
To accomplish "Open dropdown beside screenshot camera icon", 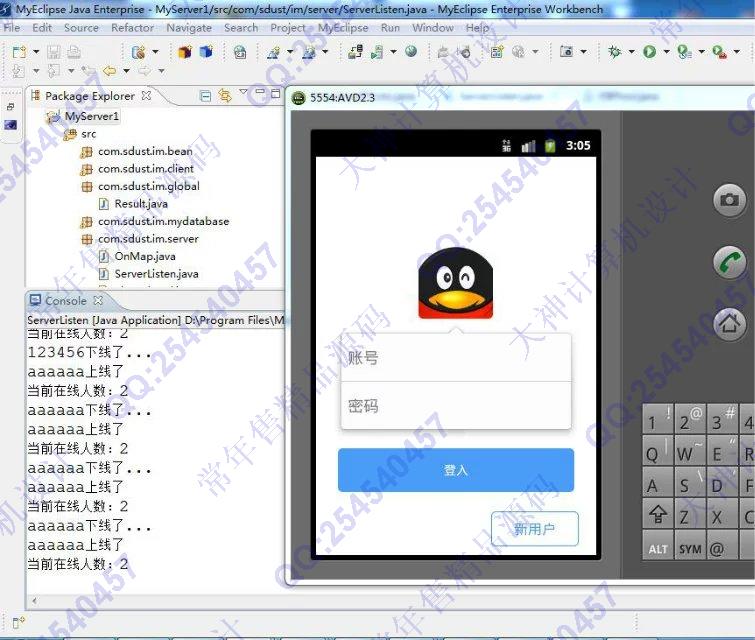I will pyautogui.click(x=584, y=52).
